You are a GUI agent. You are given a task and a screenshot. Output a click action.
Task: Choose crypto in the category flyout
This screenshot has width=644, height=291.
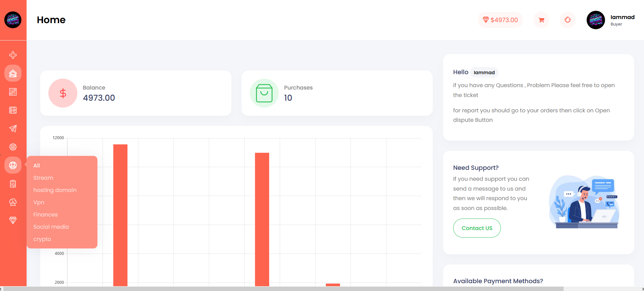(42, 239)
